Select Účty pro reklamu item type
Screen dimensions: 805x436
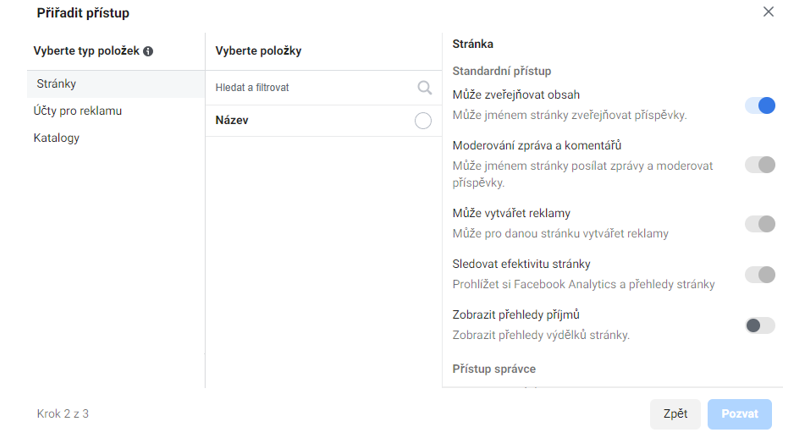[x=78, y=111]
